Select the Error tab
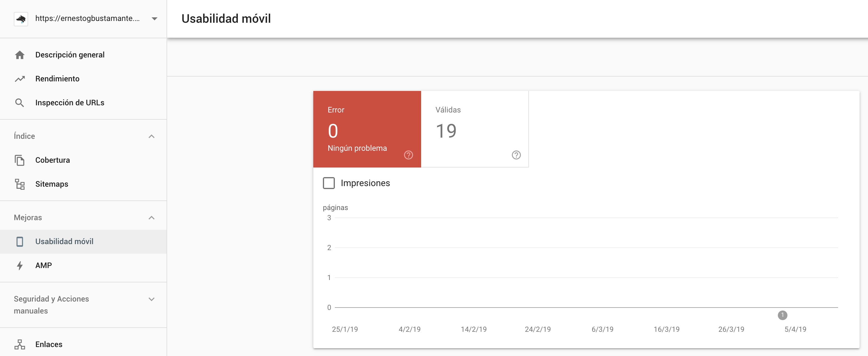The height and width of the screenshot is (356, 868). (x=367, y=129)
